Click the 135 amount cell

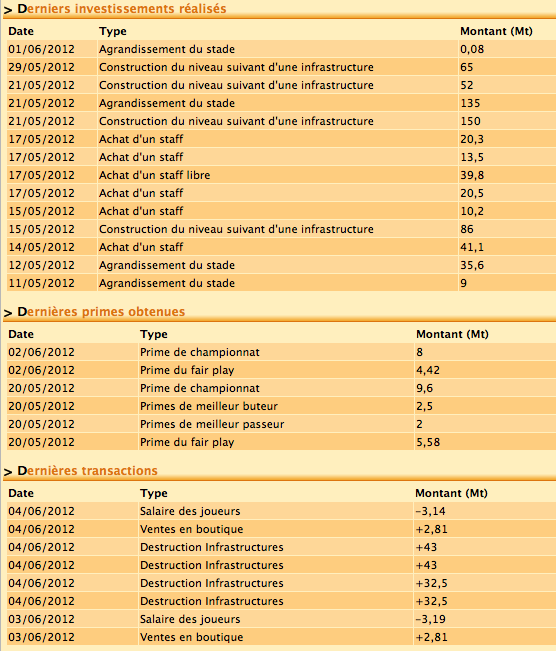[x=507, y=103]
